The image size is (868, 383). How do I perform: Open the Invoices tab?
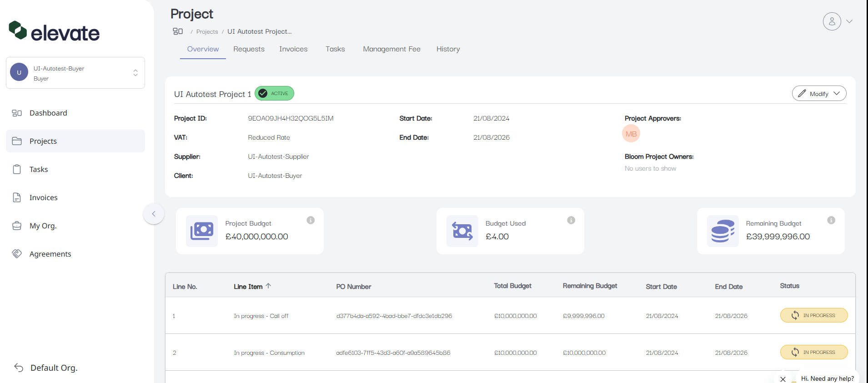tap(293, 49)
